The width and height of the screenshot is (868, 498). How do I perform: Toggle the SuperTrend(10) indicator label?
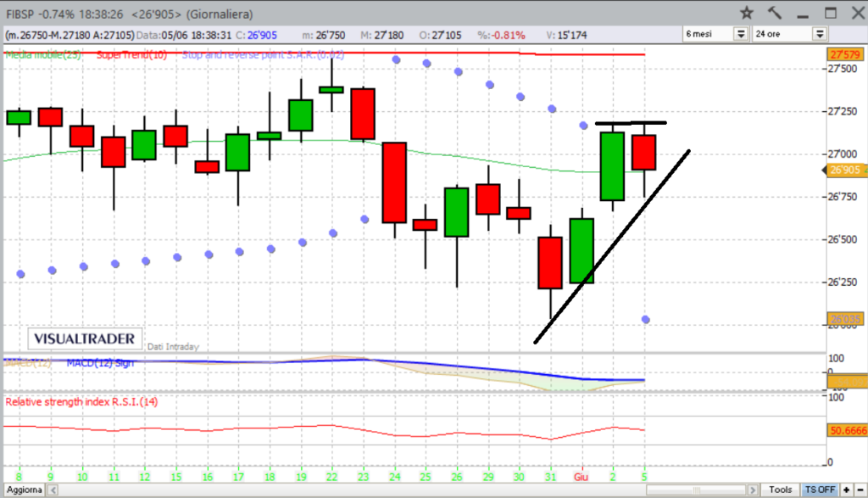[132, 55]
